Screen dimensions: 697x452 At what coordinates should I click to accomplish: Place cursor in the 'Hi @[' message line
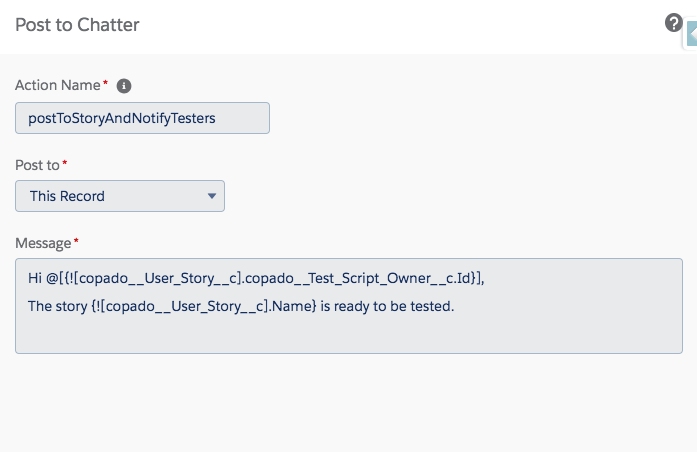point(256,278)
